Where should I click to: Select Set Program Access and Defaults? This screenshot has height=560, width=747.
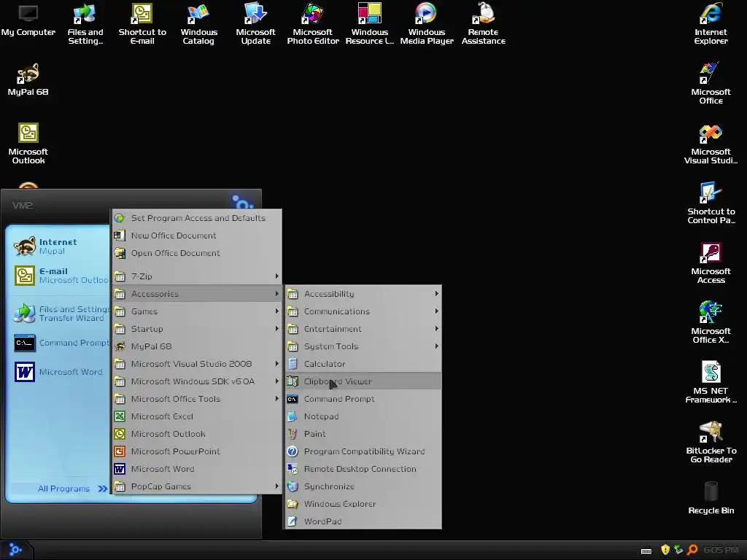197,217
